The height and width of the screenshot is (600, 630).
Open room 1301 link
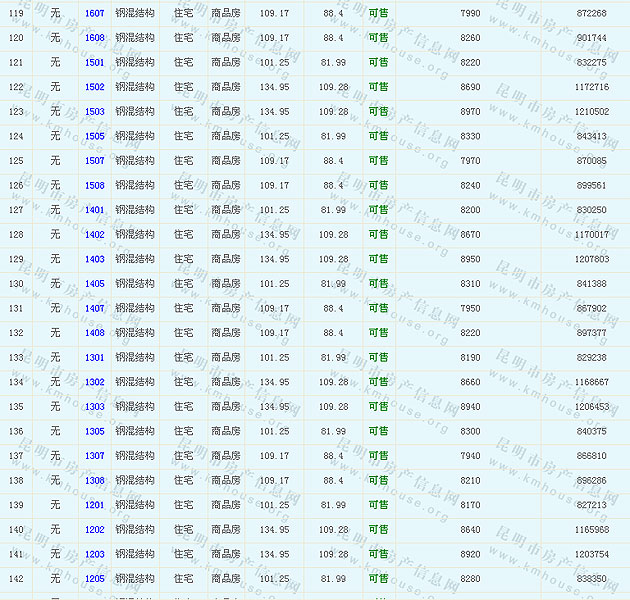coord(94,357)
